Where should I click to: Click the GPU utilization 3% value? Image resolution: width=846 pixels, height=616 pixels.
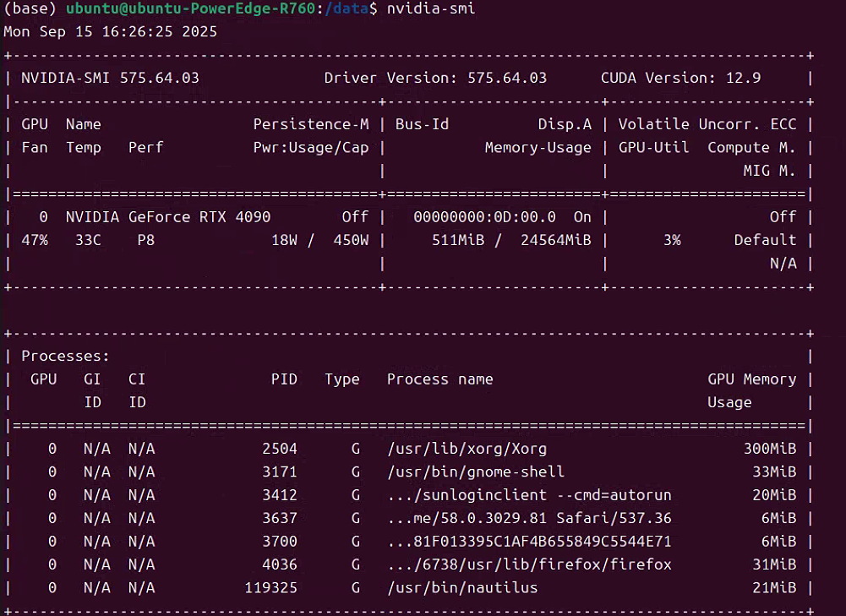click(672, 241)
